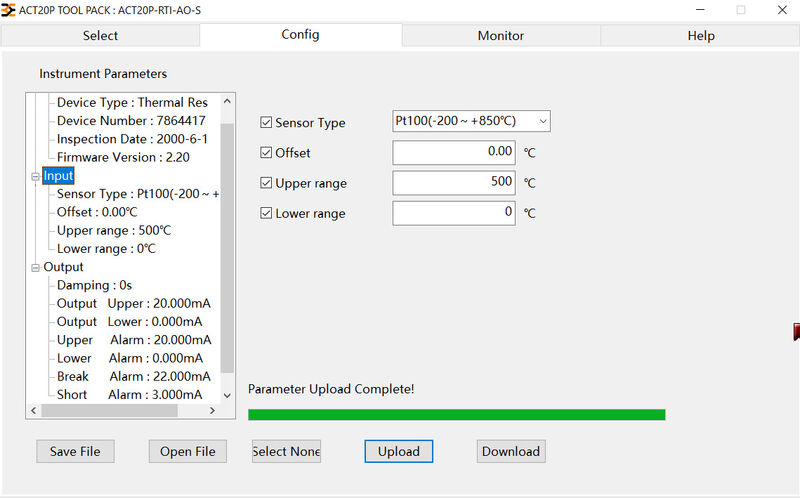Go to the Help tab
The width and height of the screenshot is (800, 498).
[x=701, y=36]
